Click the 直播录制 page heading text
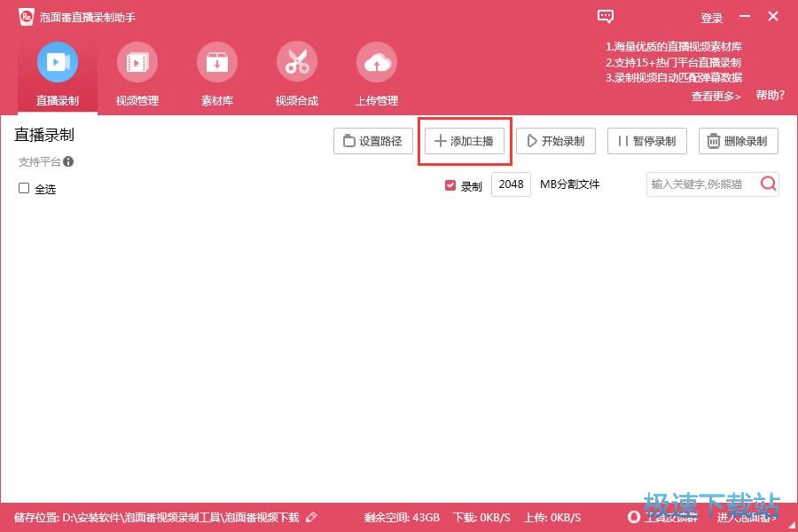The width and height of the screenshot is (798, 532). point(44,135)
